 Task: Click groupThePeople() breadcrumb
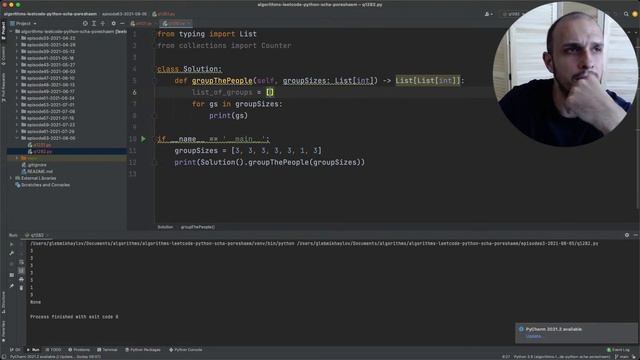[x=198, y=227]
